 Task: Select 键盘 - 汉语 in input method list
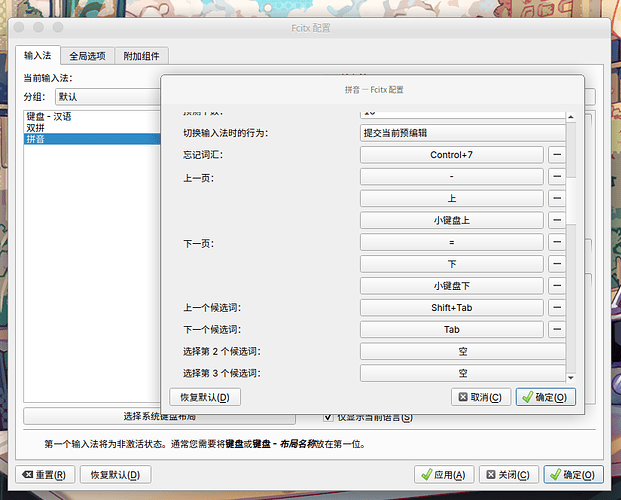(92, 116)
